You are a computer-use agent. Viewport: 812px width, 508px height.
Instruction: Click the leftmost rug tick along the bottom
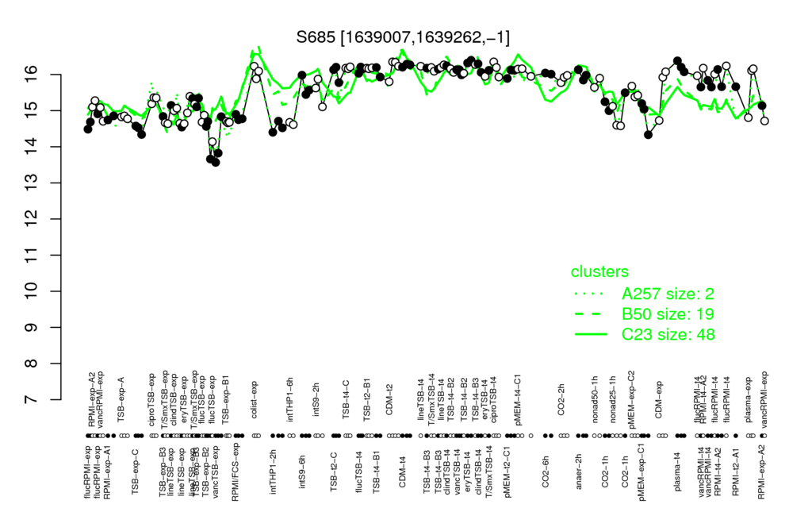pyautogui.click(x=92, y=436)
